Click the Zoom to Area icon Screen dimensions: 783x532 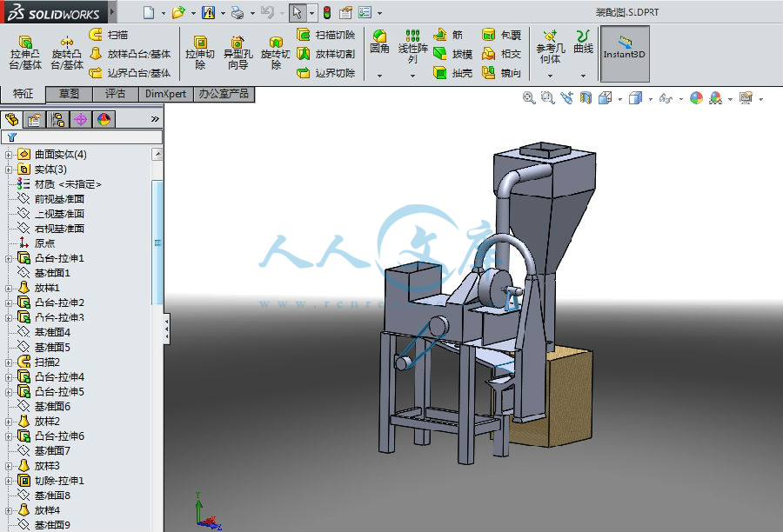click(x=548, y=98)
